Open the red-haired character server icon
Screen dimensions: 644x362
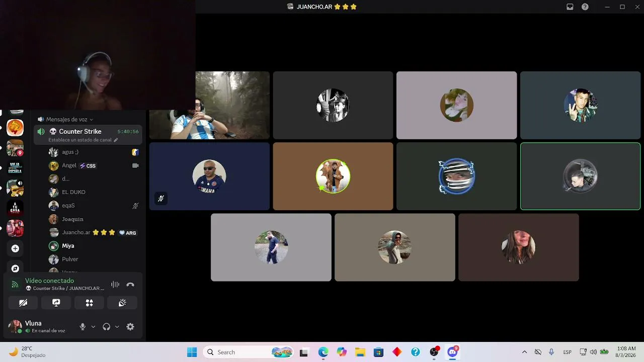[x=15, y=228]
